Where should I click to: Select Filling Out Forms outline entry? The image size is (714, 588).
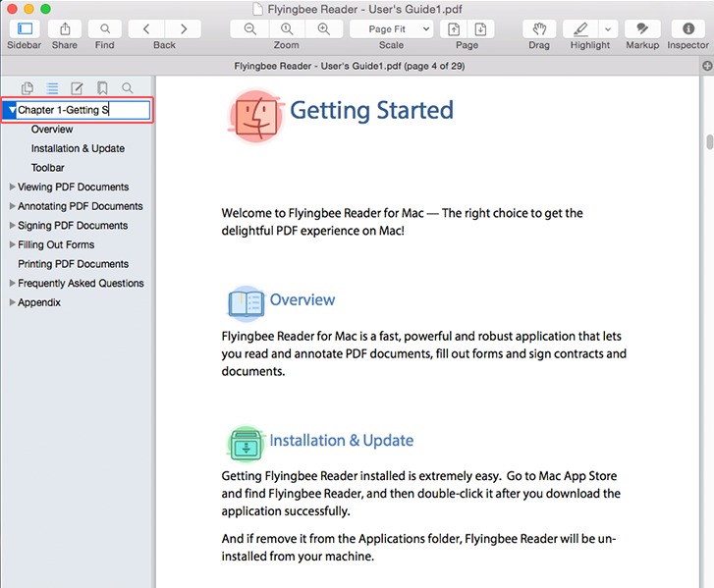[56, 244]
